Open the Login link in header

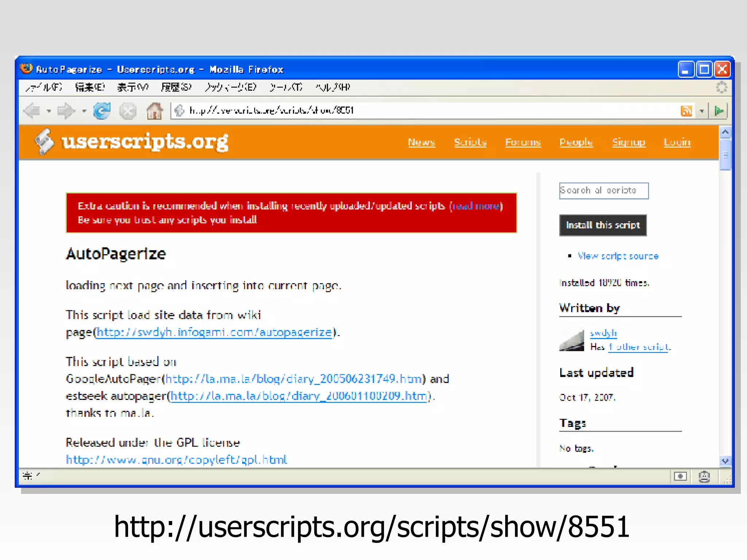677,142
